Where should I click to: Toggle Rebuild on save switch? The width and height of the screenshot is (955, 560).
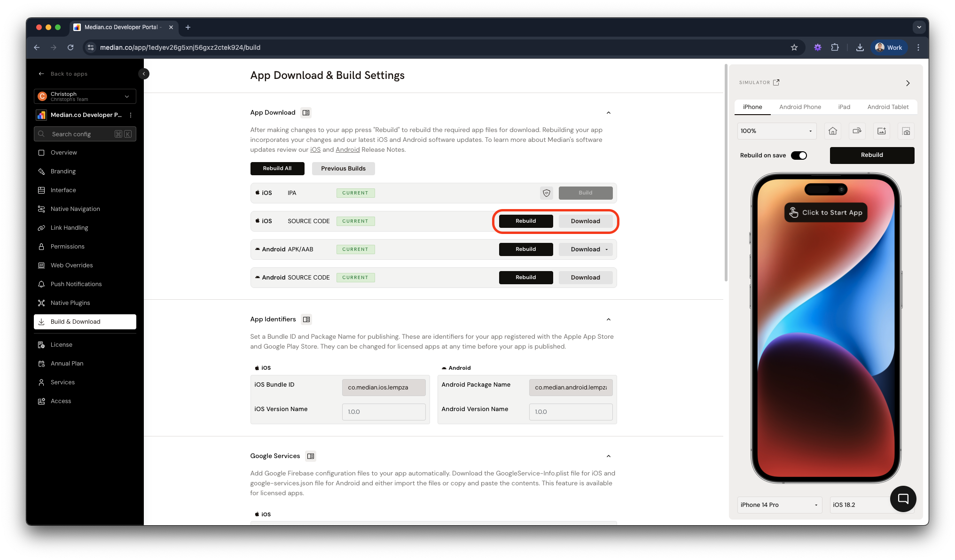point(799,156)
